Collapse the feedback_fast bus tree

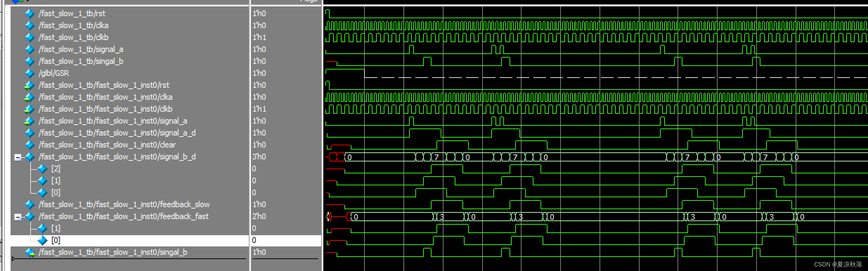pyautogui.click(x=18, y=217)
